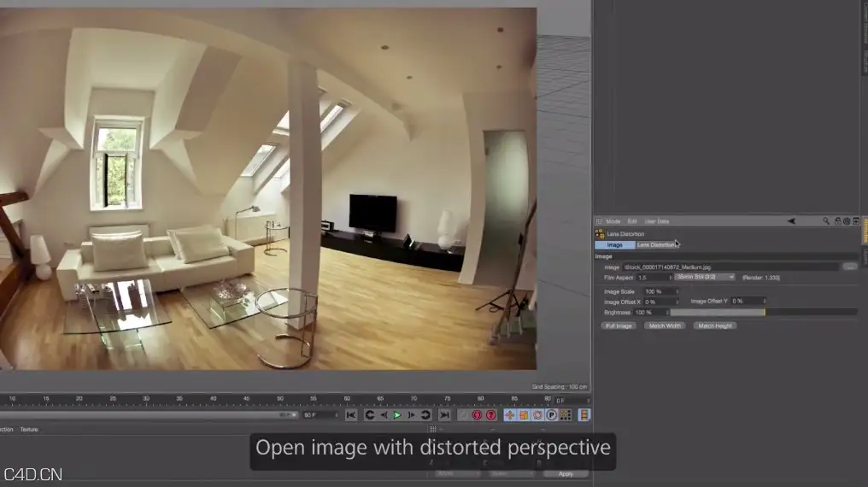Image resolution: width=868 pixels, height=487 pixels.
Task: Click the panel grip icon below timeline
Action: 433,429
